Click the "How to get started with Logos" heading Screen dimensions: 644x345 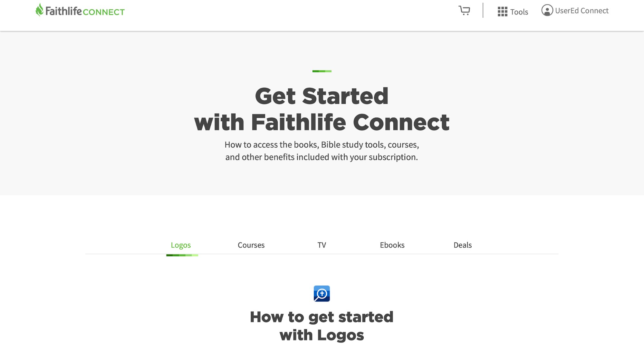pyautogui.click(x=322, y=326)
